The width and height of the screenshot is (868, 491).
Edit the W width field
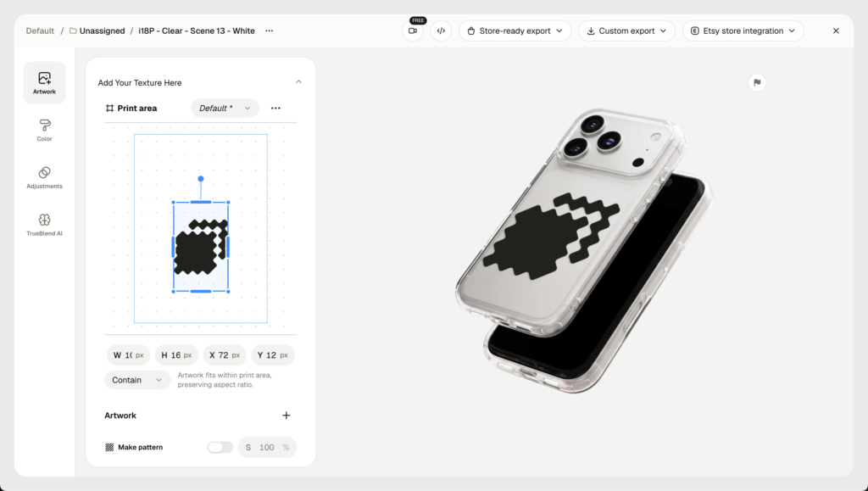point(128,354)
